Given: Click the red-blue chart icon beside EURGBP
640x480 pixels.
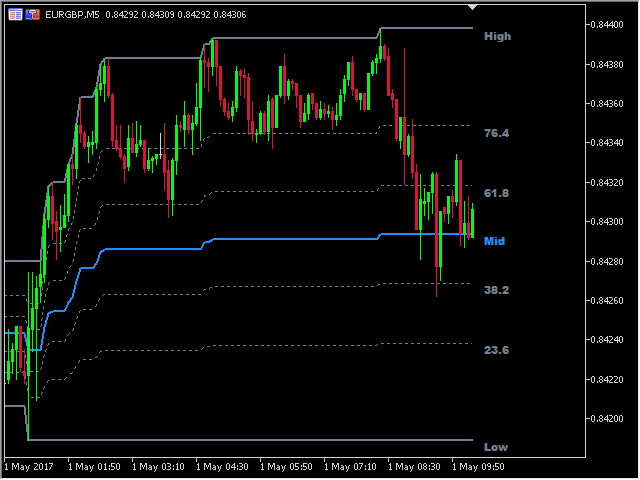Looking at the screenshot, I should (x=32, y=15).
